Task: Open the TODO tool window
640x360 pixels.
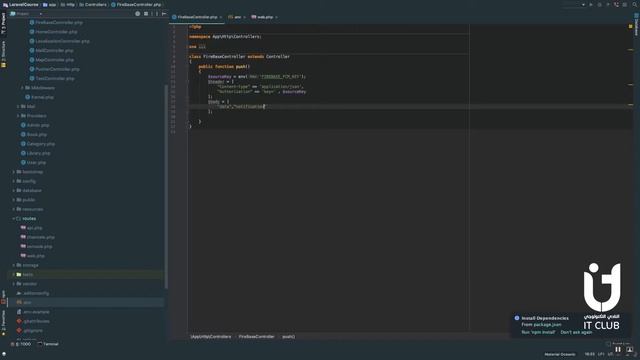Action: click(21, 344)
